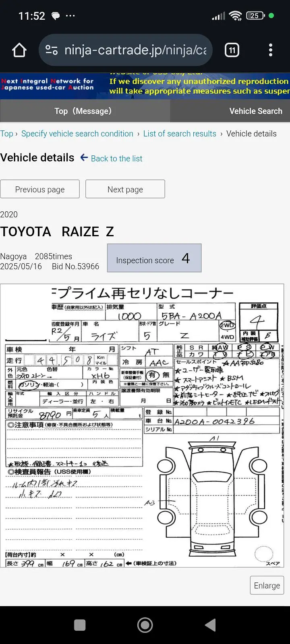290x644 pixels.
Task: Tap the back arrow beside Back to the list
Action: tap(84, 158)
